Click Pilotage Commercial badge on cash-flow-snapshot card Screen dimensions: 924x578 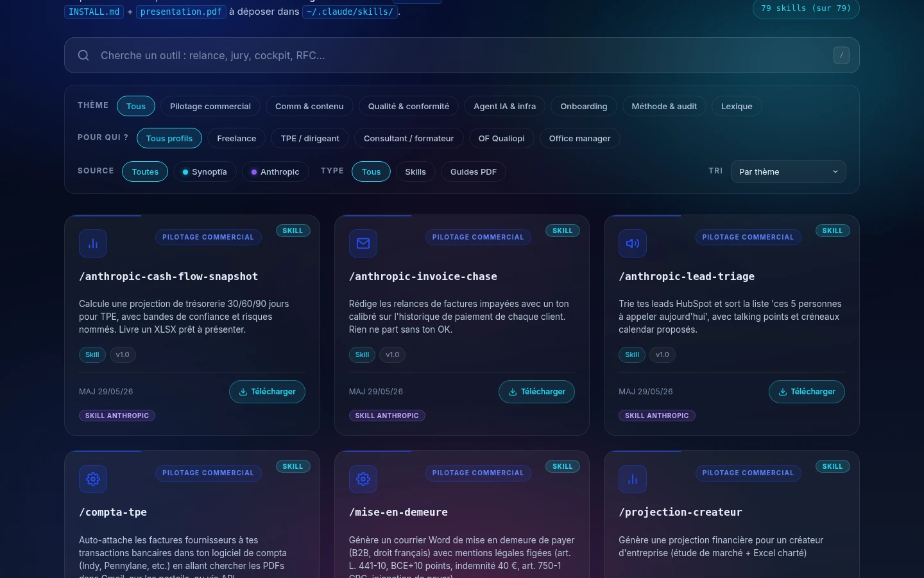pos(208,237)
